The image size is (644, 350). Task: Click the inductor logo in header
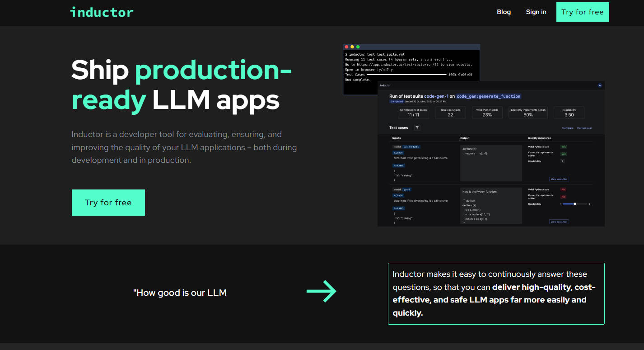point(102,12)
